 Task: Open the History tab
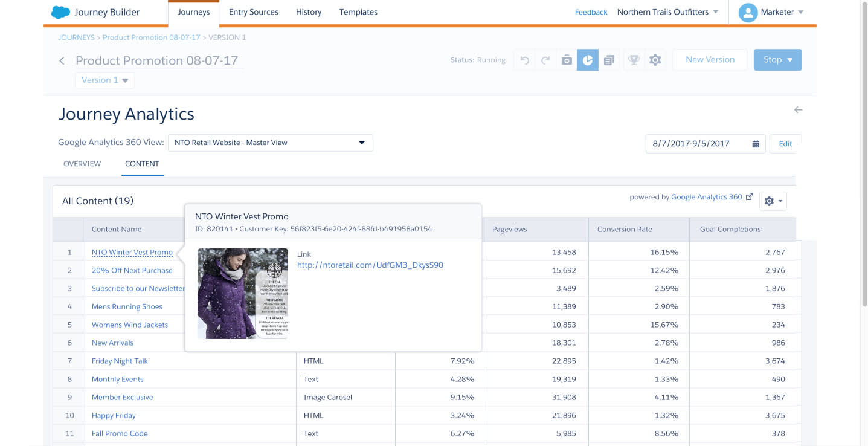pos(309,12)
